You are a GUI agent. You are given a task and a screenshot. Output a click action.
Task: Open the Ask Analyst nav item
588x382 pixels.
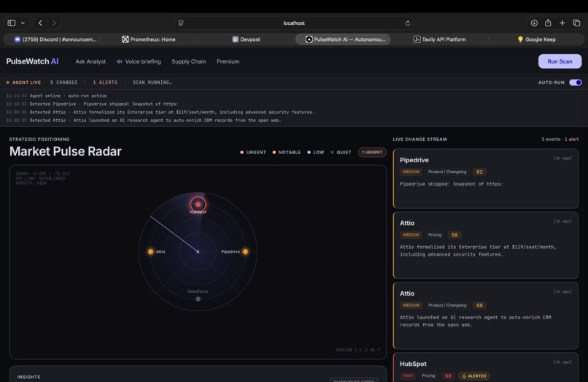pos(90,61)
